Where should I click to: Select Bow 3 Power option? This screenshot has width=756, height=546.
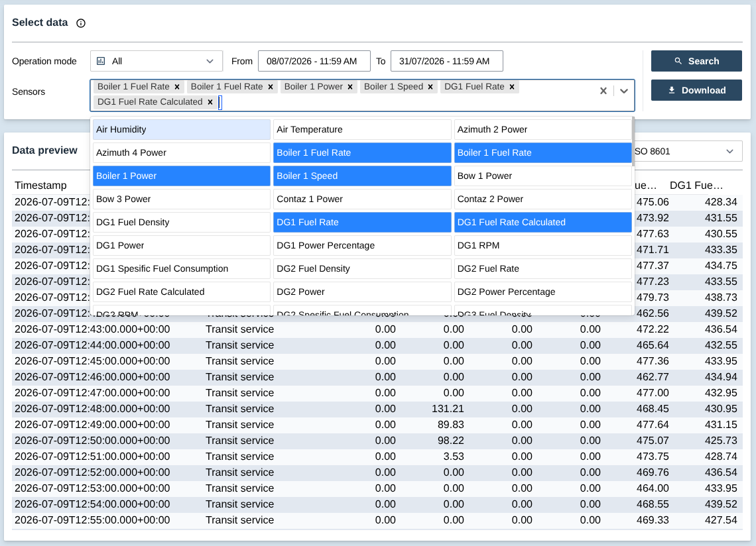coord(181,199)
